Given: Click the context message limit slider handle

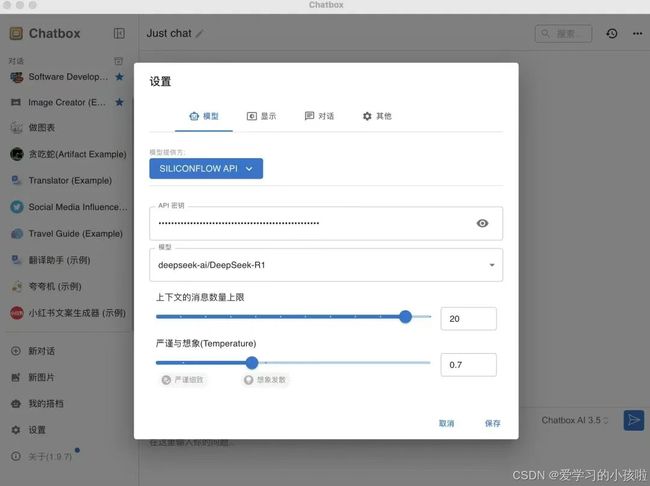Looking at the screenshot, I should click(x=405, y=317).
